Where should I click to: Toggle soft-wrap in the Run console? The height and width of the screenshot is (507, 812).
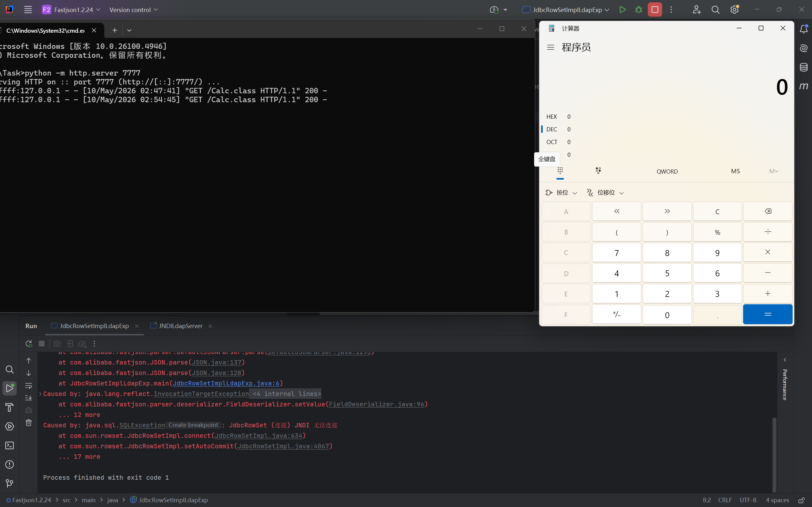click(x=29, y=385)
